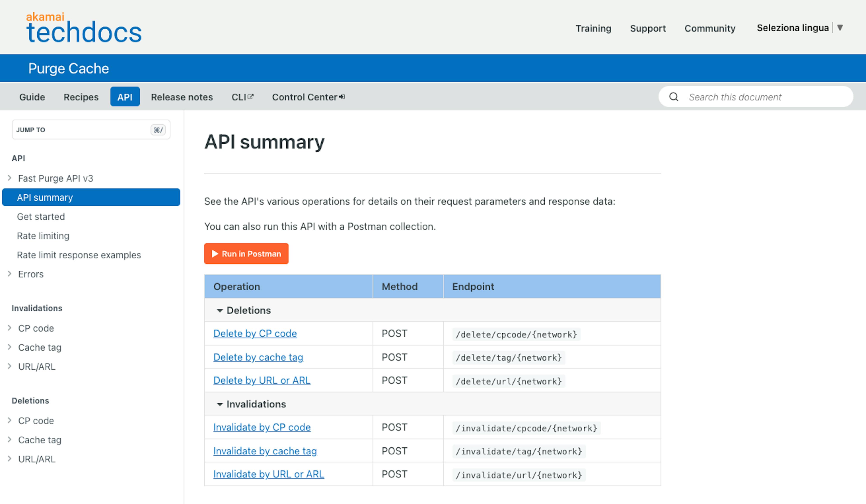Open the Release notes tab

tap(182, 97)
